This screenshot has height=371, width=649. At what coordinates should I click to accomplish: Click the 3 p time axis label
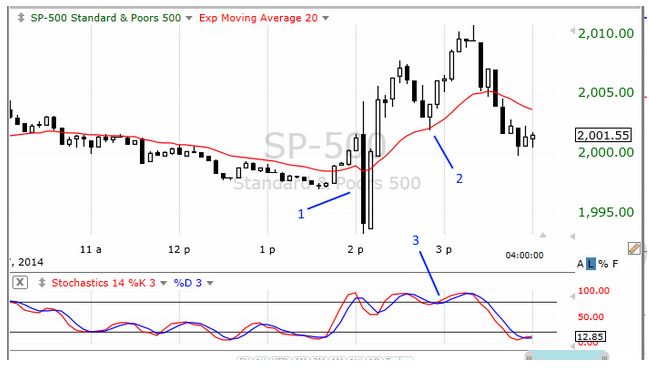tap(444, 250)
